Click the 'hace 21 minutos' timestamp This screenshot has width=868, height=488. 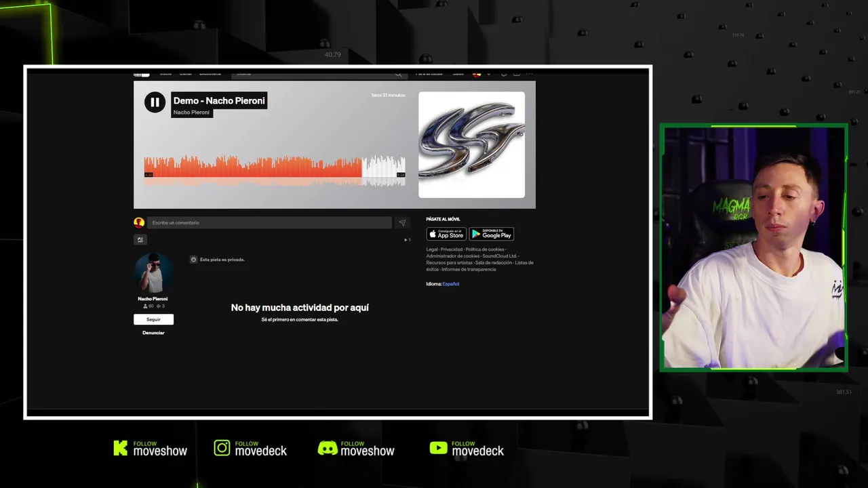[389, 96]
